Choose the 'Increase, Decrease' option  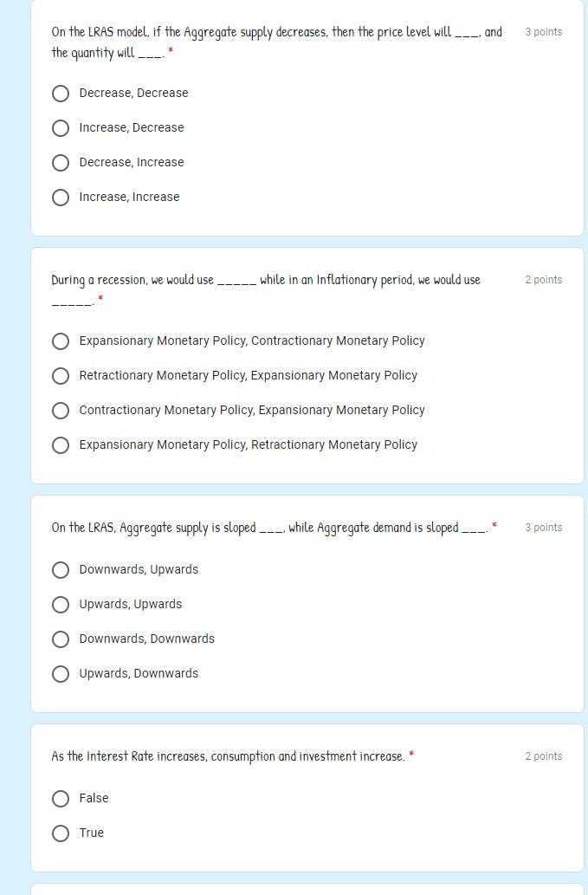point(61,128)
